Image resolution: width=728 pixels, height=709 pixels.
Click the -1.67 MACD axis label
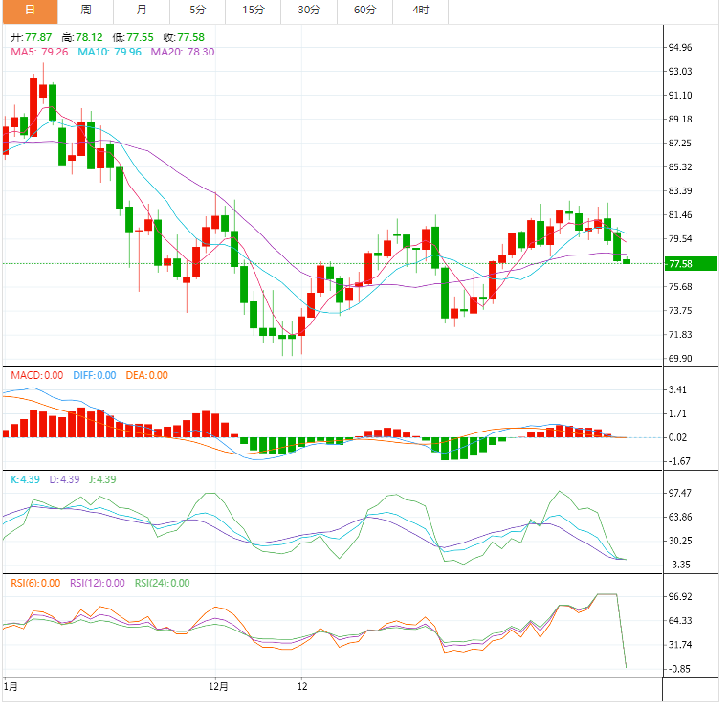click(x=679, y=461)
